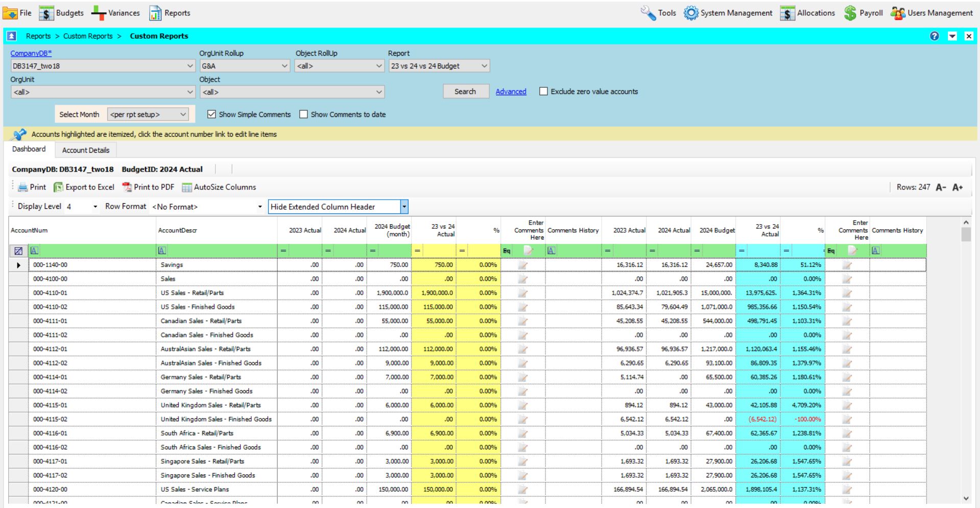Print report to PDF
The image size is (980, 508).
(x=148, y=187)
